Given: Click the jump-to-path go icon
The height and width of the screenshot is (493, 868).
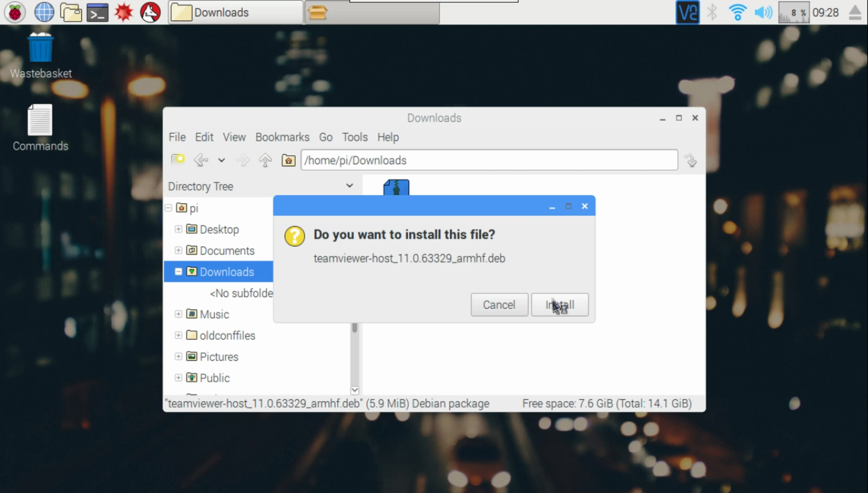Looking at the screenshot, I should [691, 160].
